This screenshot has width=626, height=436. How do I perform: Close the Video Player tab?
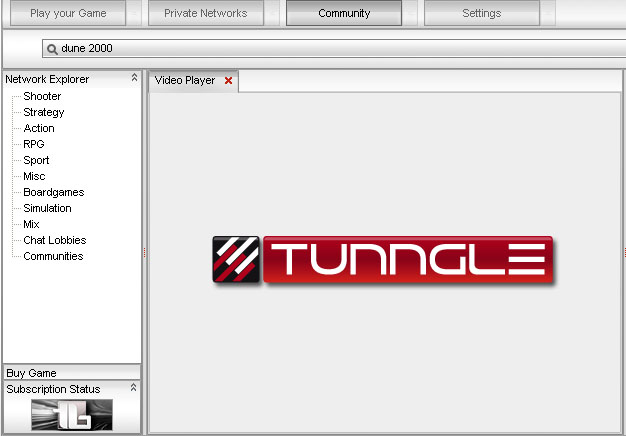point(228,81)
